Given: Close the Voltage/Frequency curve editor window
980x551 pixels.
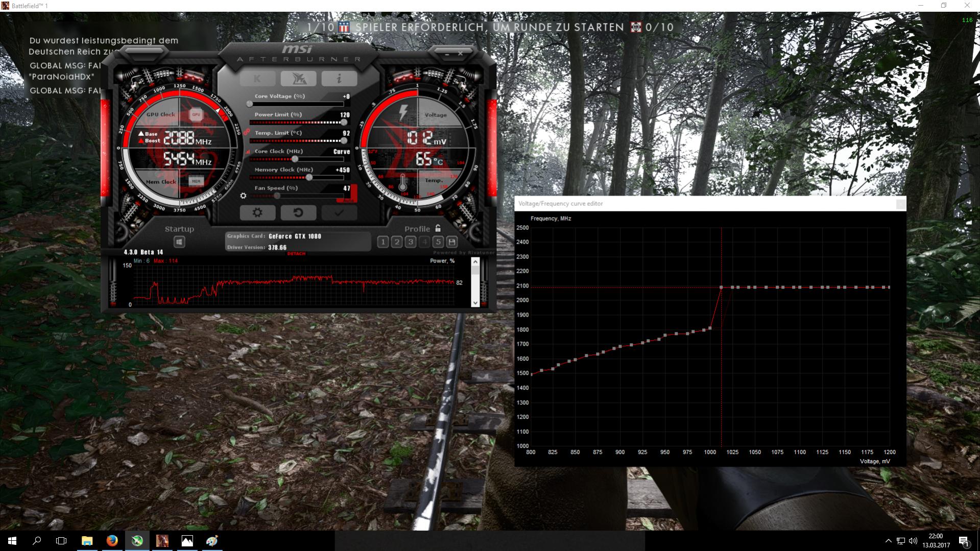Looking at the screenshot, I should tap(901, 204).
